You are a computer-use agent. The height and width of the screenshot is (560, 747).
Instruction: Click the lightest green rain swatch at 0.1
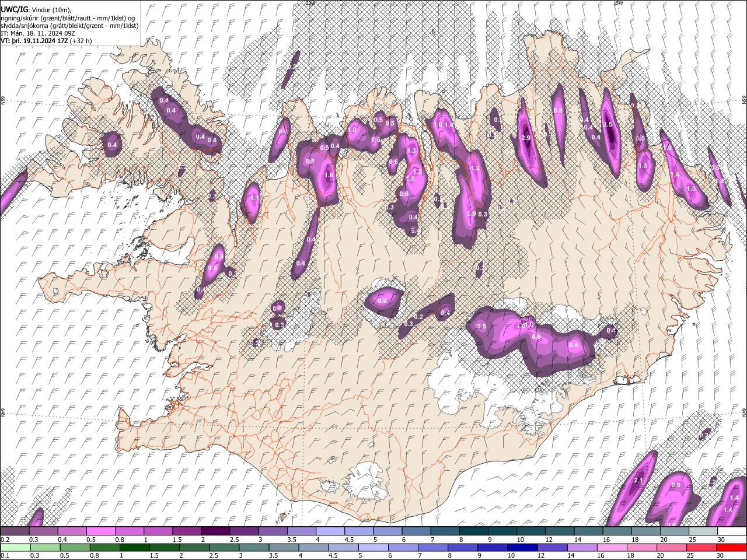(x=15, y=547)
